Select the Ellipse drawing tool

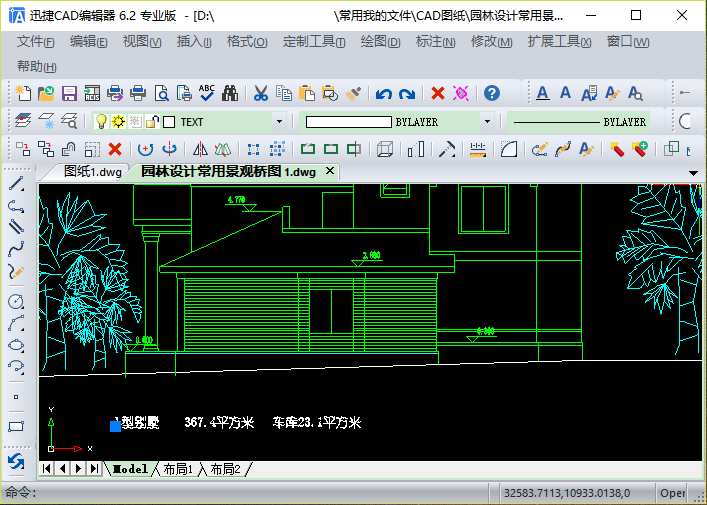(x=16, y=345)
